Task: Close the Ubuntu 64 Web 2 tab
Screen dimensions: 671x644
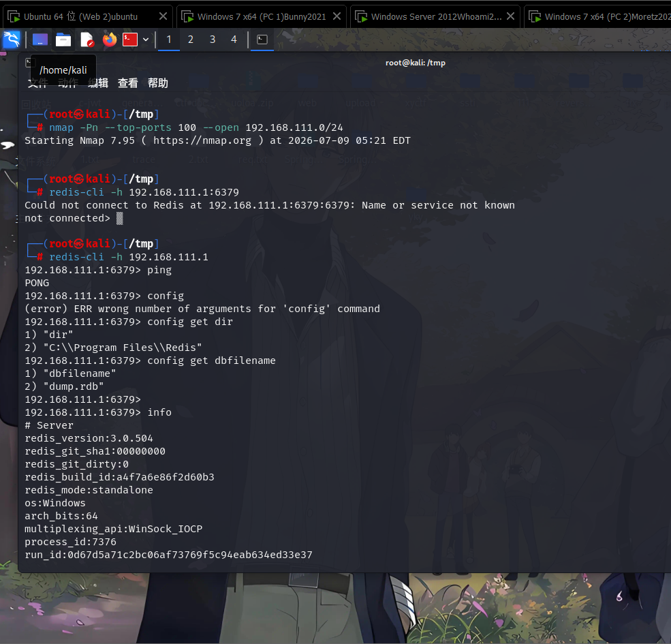Action: click(163, 16)
